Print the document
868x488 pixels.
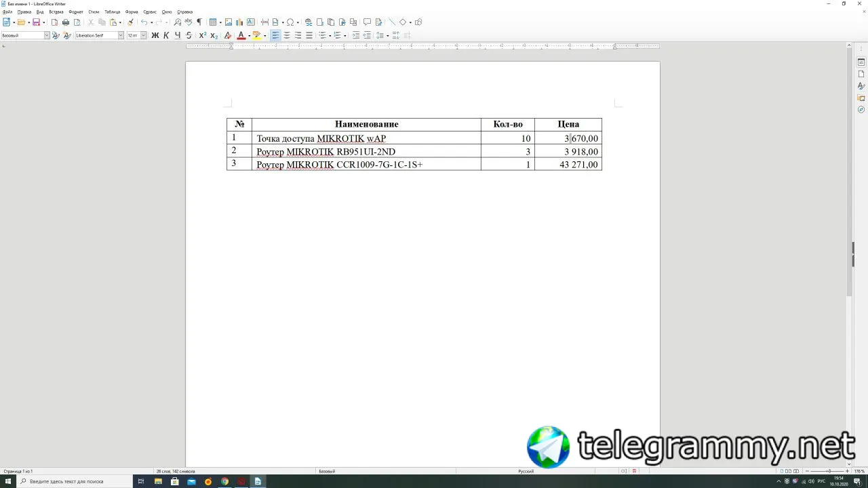coord(66,22)
